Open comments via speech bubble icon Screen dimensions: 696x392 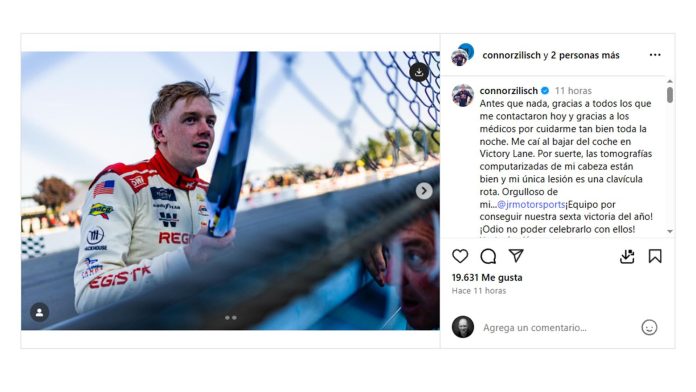(488, 256)
